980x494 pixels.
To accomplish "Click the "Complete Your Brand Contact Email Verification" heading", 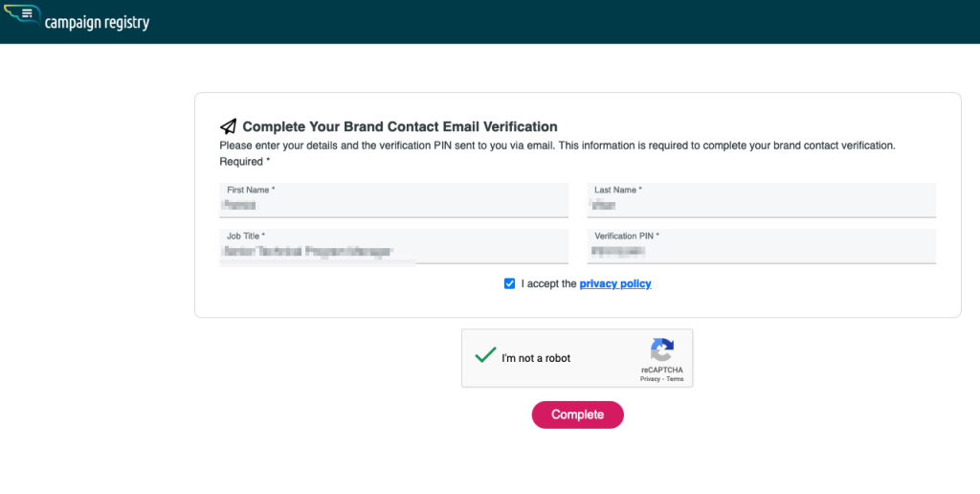I will (400, 126).
